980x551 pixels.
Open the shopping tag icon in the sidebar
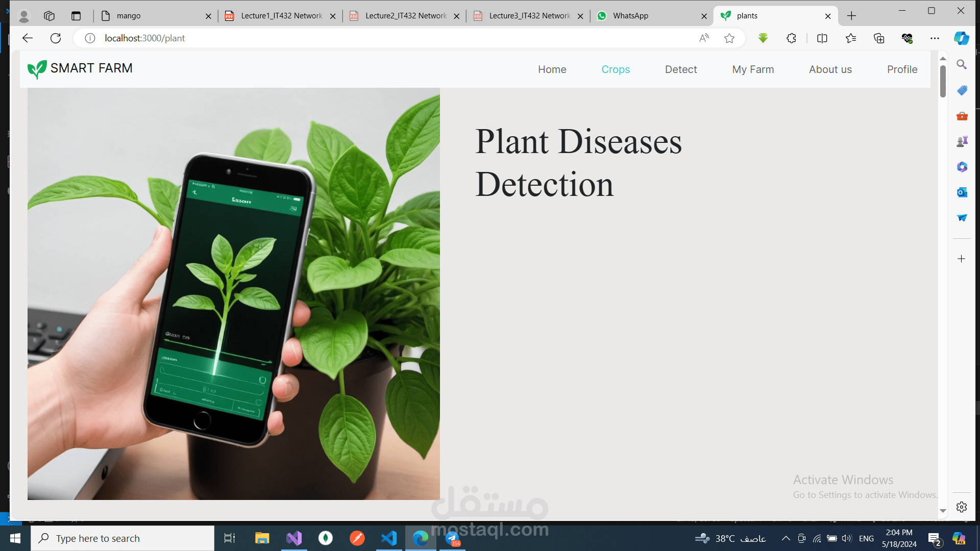point(962,90)
